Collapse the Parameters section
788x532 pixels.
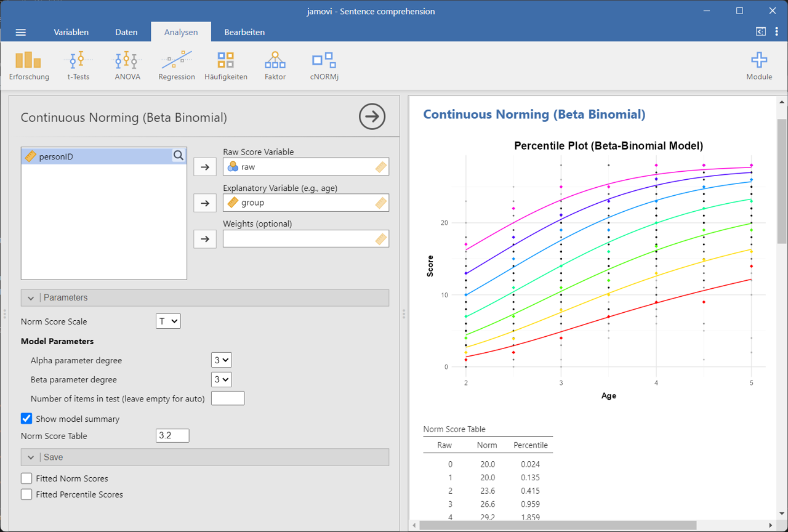tap(31, 298)
